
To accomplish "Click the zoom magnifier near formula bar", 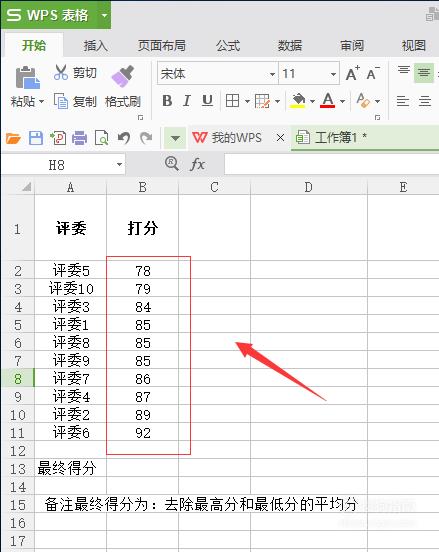I will coord(171,164).
